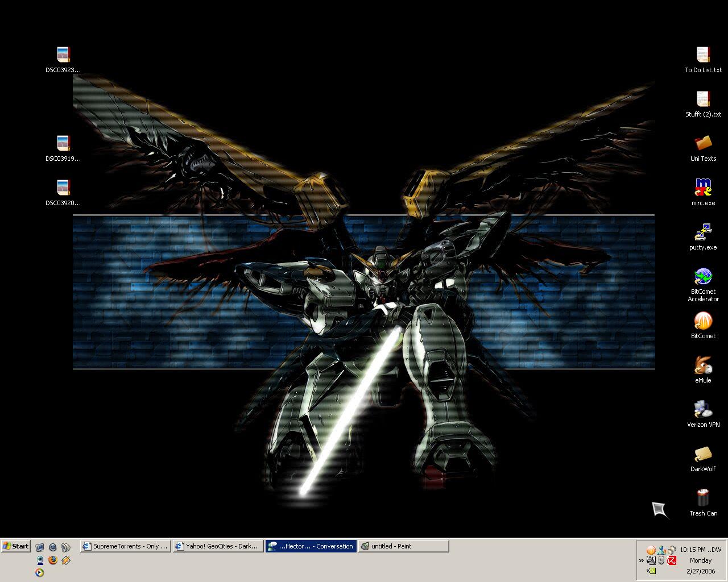Switch to SupremeTorrents taskbar window
Viewport: 728px width, 582px height.
126,546
